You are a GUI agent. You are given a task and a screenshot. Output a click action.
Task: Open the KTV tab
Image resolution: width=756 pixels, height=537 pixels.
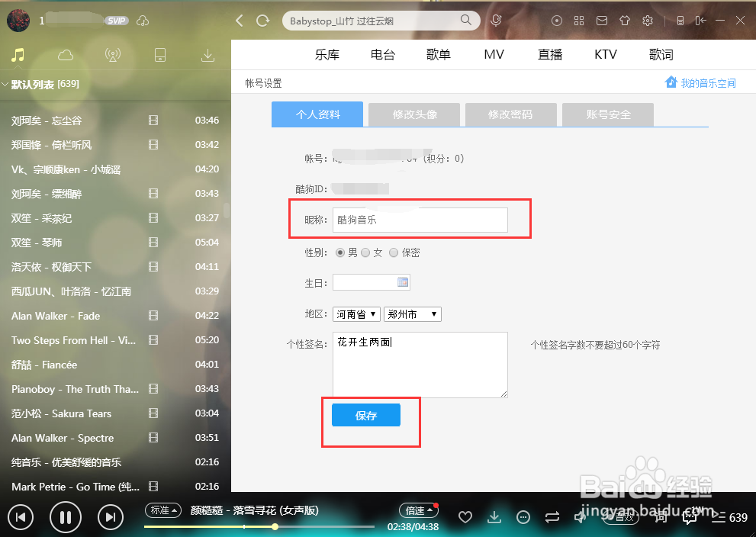pyautogui.click(x=606, y=54)
